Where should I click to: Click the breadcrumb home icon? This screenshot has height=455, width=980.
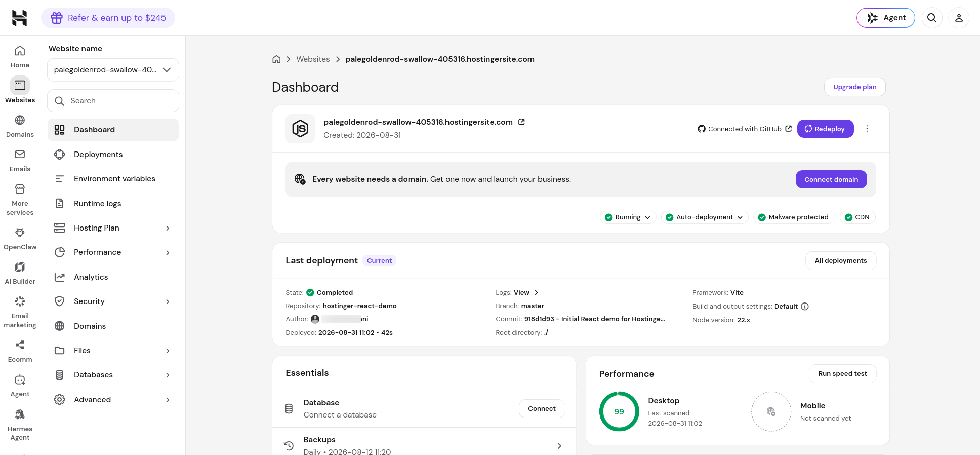pyautogui.click(x=276, y=59)
